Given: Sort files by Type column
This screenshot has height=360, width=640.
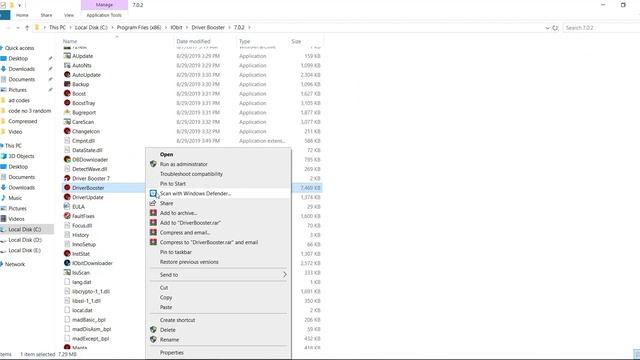Looking at the screenshot, I should 244,41.
